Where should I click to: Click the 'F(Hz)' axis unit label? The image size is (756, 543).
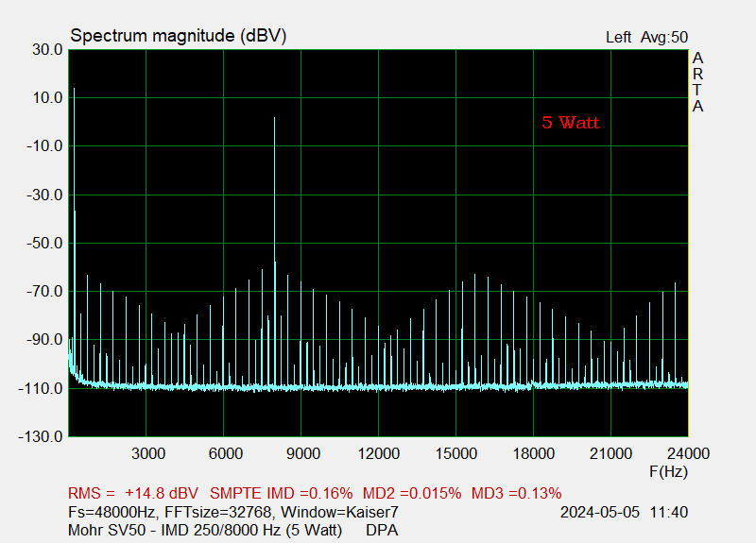[x=669, y=471]
